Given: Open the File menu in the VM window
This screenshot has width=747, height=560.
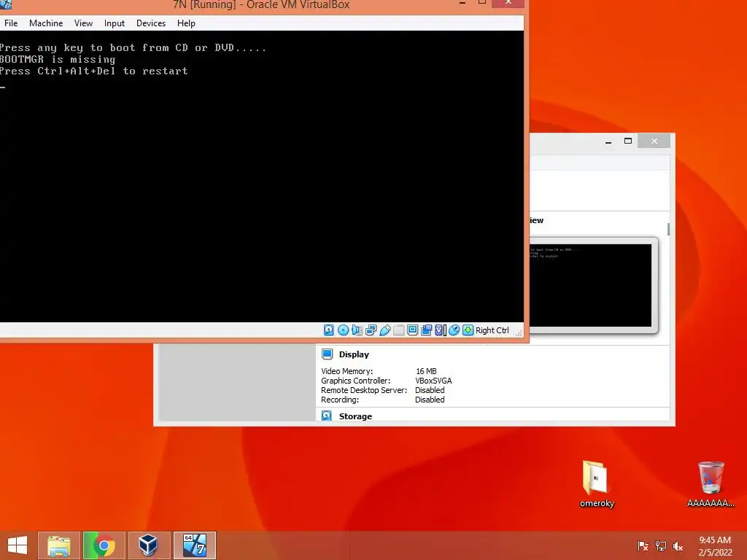Looking at the screenshot, I should 11,23.
